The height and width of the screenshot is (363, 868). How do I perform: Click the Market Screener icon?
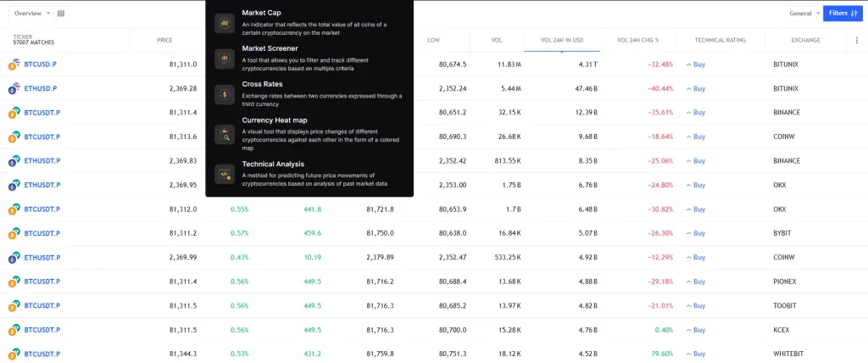pyautogui.click(x=225, y=57)
